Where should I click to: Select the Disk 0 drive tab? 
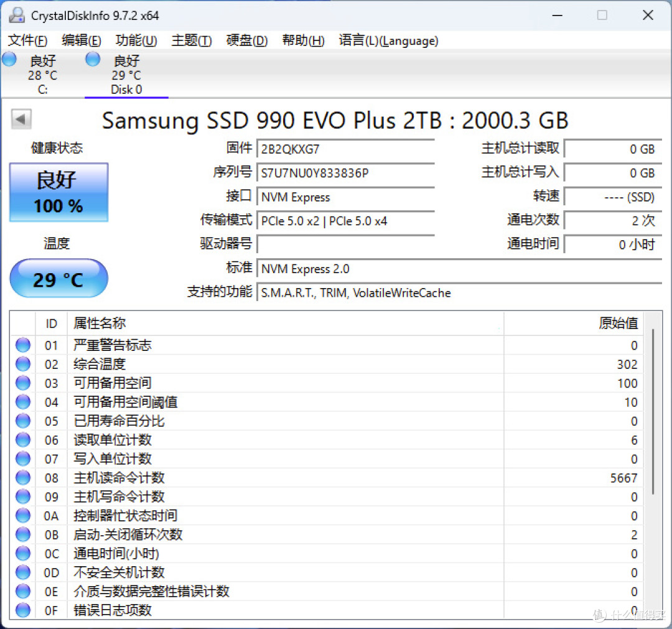click(126, 74)
